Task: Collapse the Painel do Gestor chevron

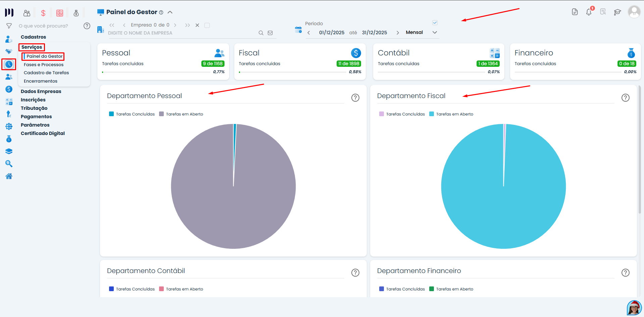Action: tap(170, 12)
